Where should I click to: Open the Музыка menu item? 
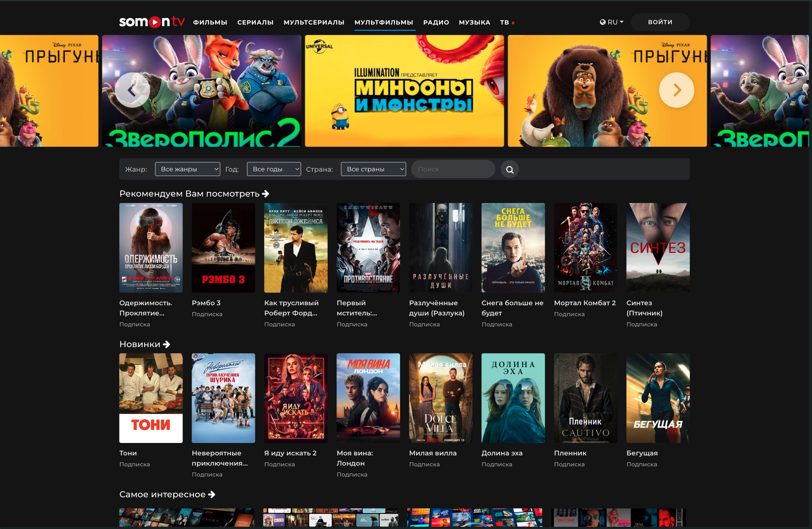475,22
